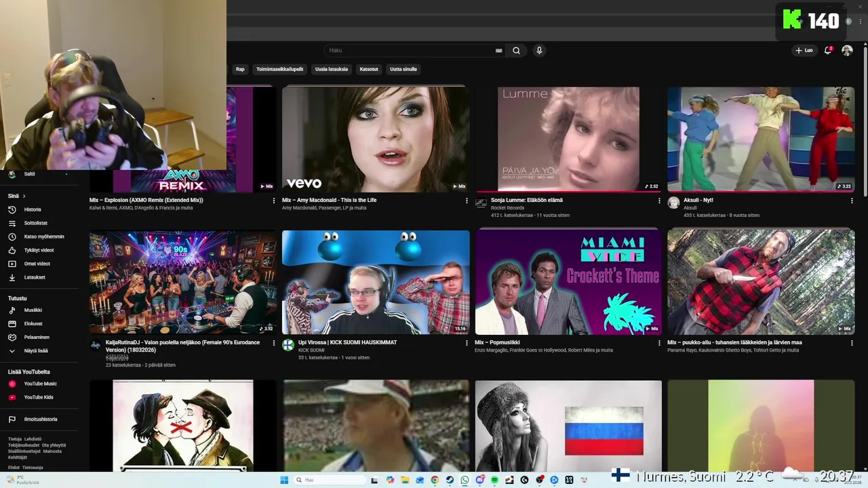Open Spotify from the taskbar

click(494, 480)
